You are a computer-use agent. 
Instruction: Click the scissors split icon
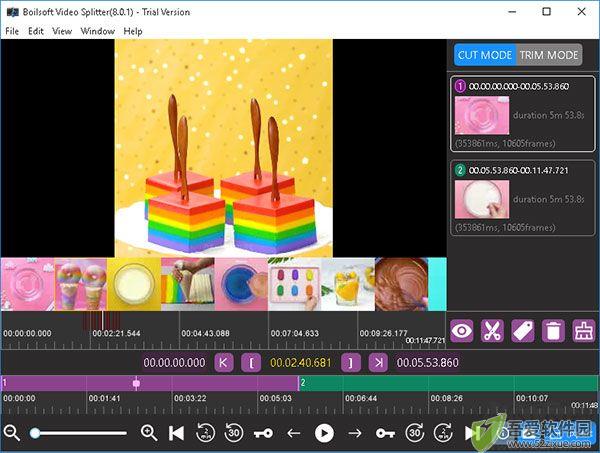point(492,331)
